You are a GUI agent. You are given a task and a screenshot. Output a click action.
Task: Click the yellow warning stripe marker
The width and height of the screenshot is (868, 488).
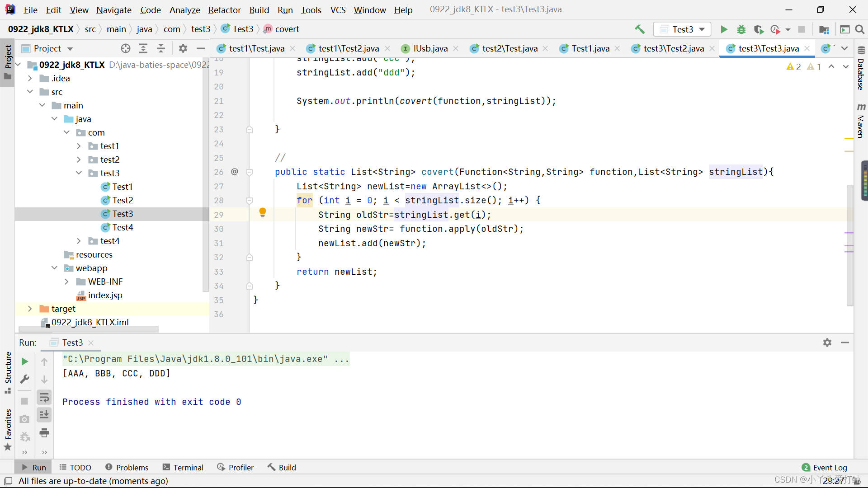tap(849, 138)
